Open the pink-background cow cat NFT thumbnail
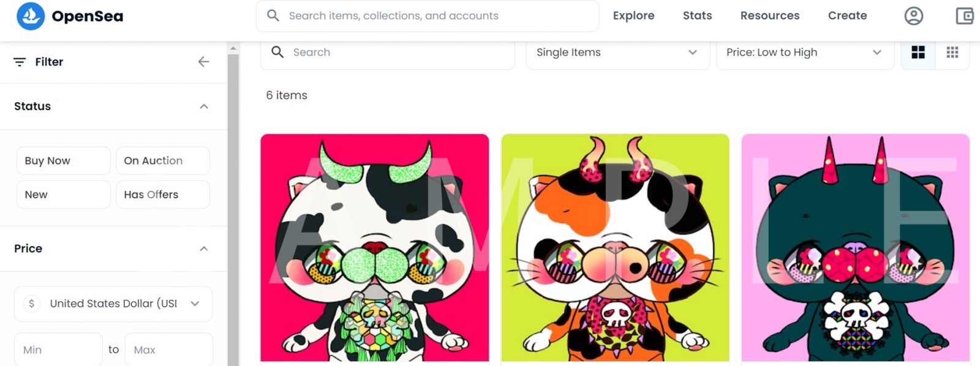This screenshot has height=366, width=980. point(375,248)
